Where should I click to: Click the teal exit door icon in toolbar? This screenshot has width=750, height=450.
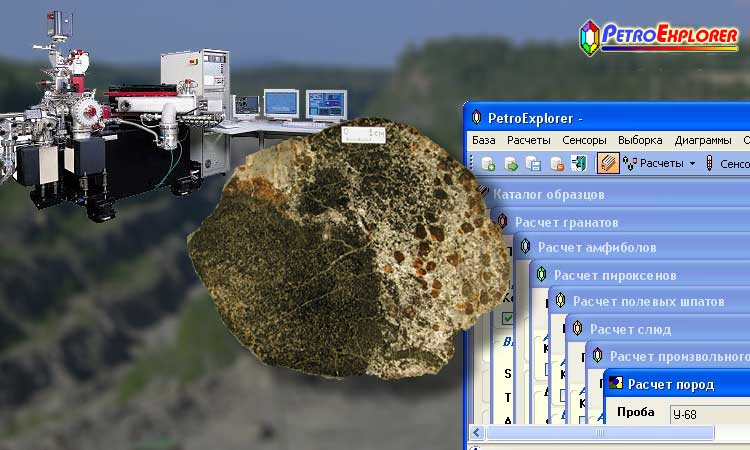coord(579,164)
